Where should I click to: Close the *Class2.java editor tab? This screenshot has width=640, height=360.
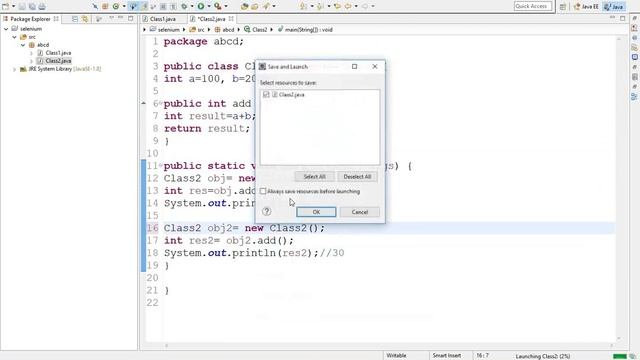click(x=231, y=19)
